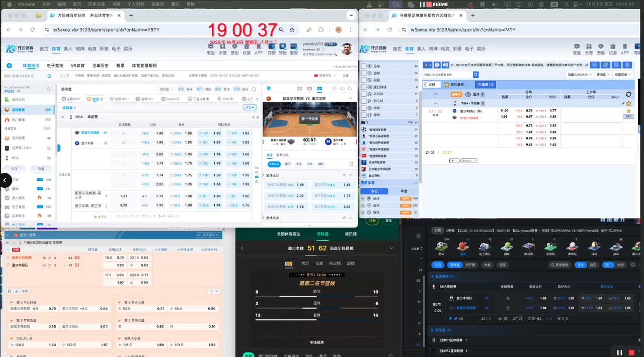Click the 返回 button in right window
Screen dimensions: 644x357
(432, 85)
